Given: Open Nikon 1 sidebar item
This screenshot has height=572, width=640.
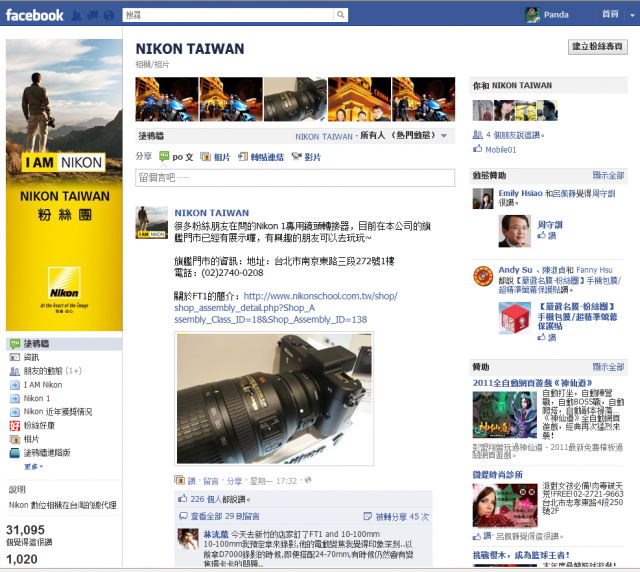Looking at the screenshot, I should [30, 398].
